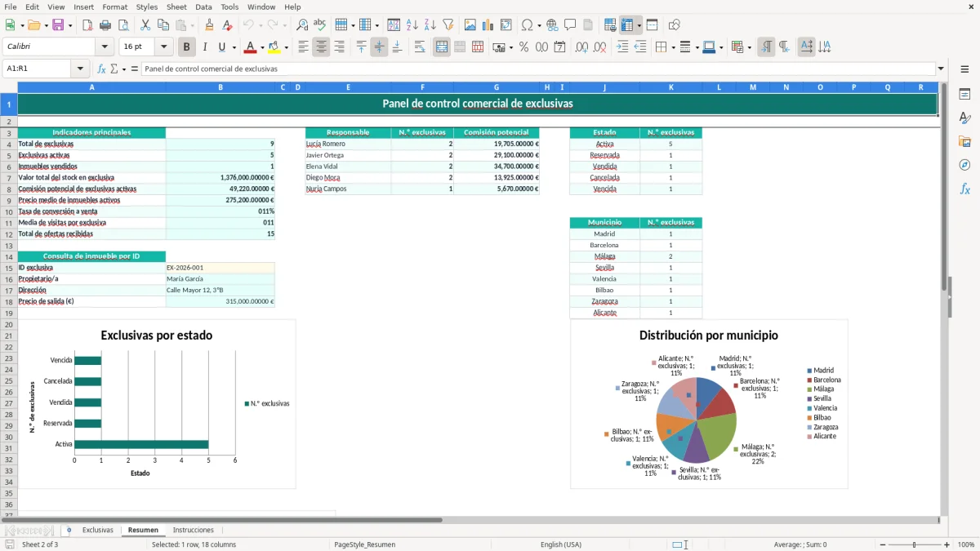Image resolution: width=980 pixels, height=551 pixels.
Task: Click the Save document icon
Action: click(58, 25)
